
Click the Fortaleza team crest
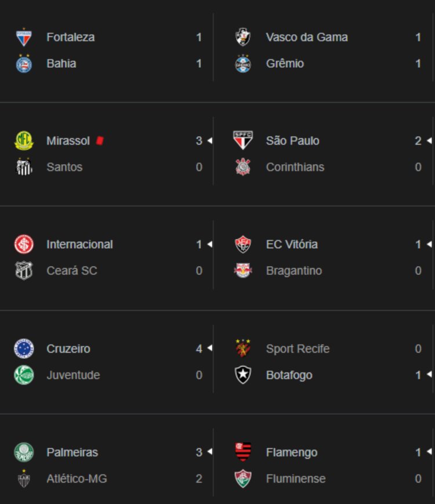pos(24,38)
